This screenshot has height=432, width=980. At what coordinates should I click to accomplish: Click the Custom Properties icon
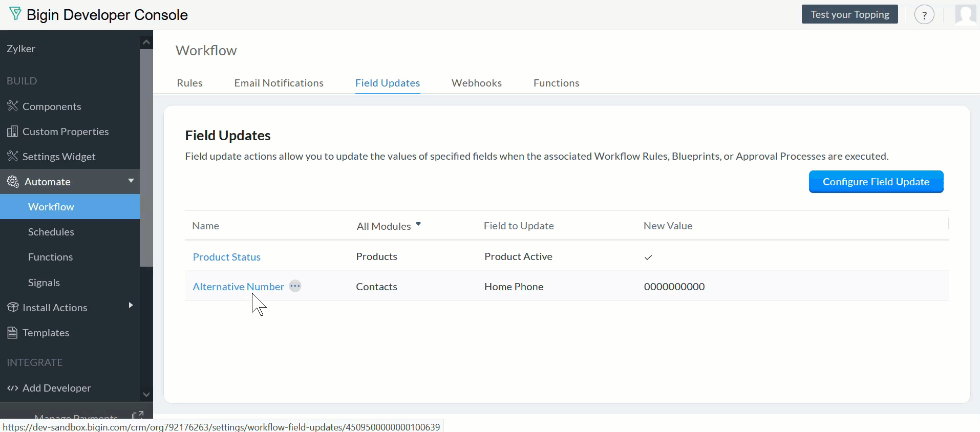click(13, 132)
